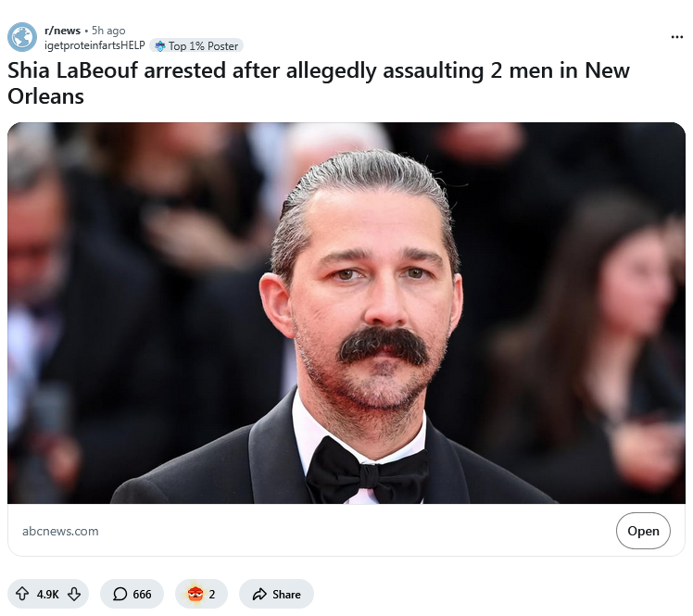693x616 pixels.
Task: Click the r/news community avatar
Action: tap(22, 37)
